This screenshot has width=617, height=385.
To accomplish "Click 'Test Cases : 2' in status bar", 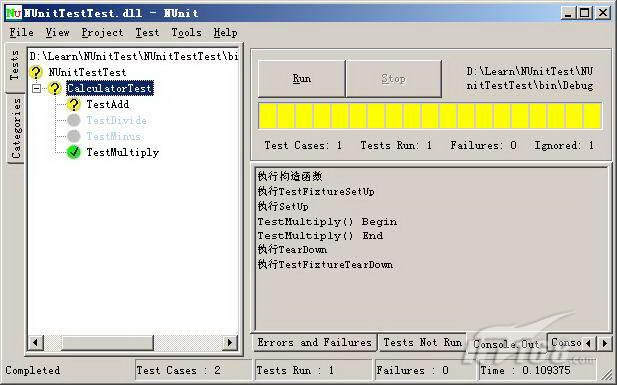I will (179, 370).
